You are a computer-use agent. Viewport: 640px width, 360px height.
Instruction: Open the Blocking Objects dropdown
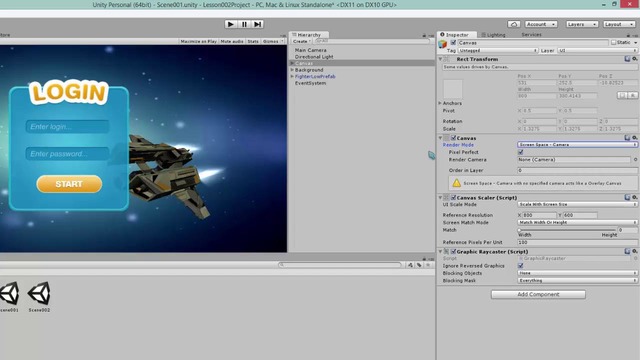pos(578,273)
